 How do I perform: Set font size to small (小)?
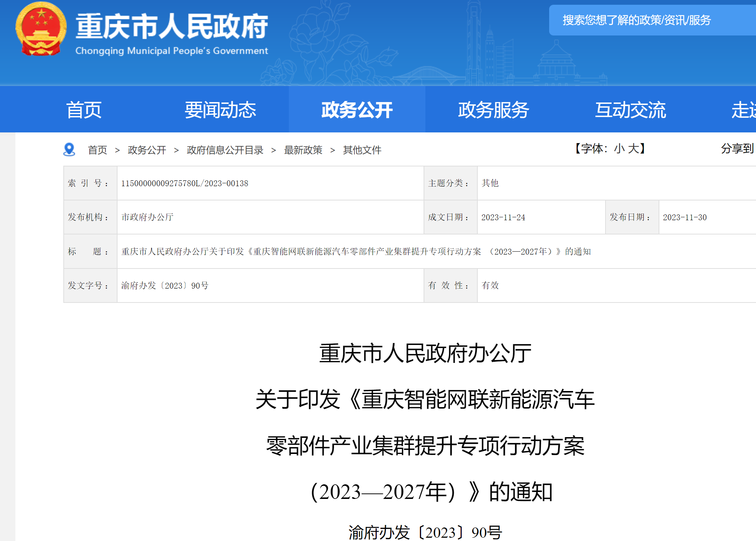pyautogui.click(x=619, y=149)
